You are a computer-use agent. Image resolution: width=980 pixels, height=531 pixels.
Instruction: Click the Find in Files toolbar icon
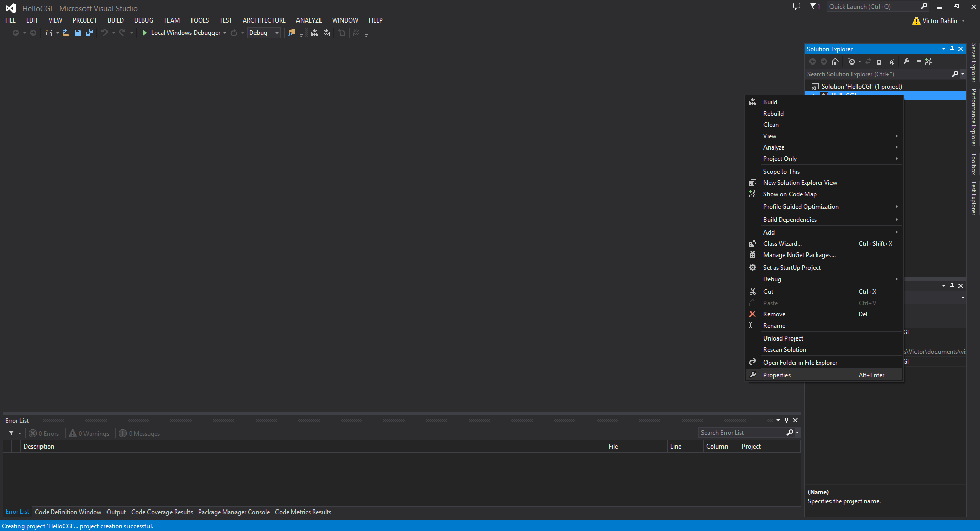[292, 33]
